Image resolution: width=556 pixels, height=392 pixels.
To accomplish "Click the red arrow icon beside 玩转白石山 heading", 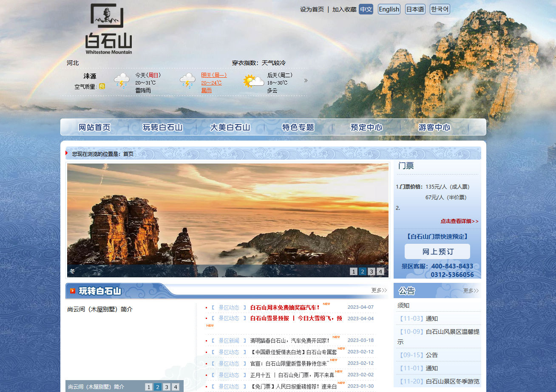I will point(73,291).
